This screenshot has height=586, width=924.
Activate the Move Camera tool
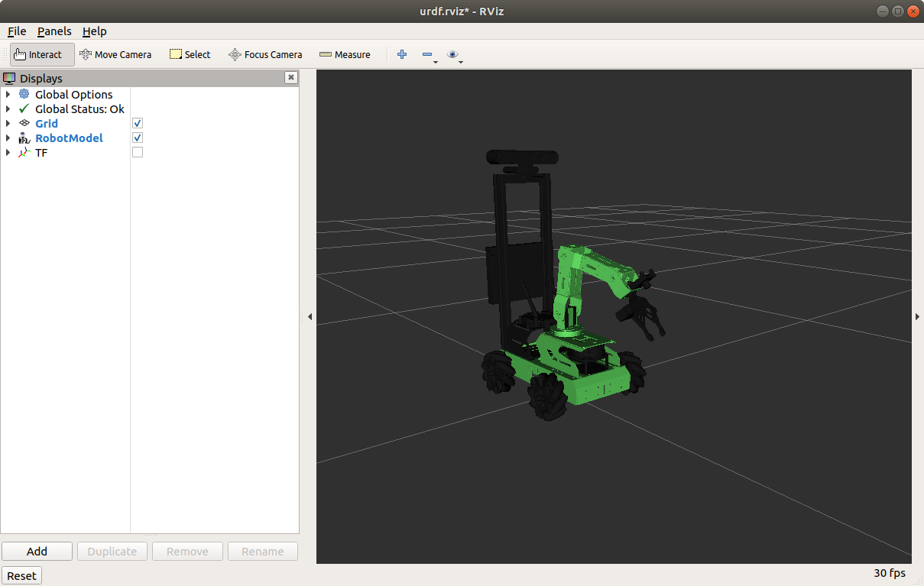click(x=115, y=54)
